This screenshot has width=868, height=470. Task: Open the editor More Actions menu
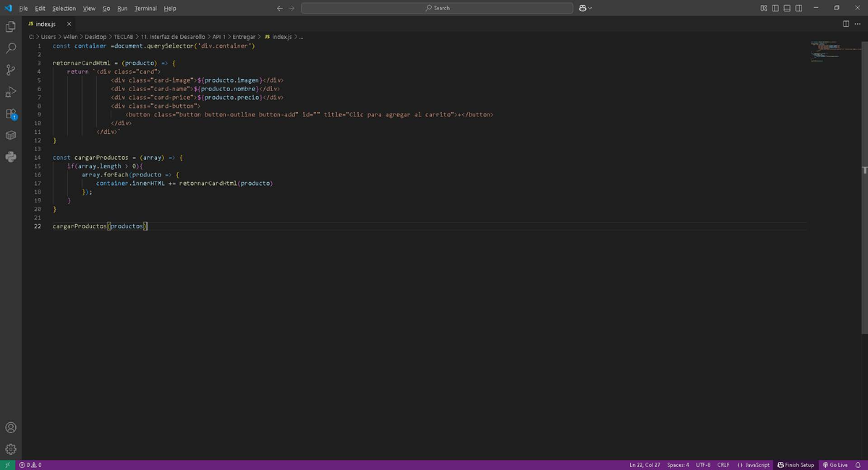click(x=858, y=25)
